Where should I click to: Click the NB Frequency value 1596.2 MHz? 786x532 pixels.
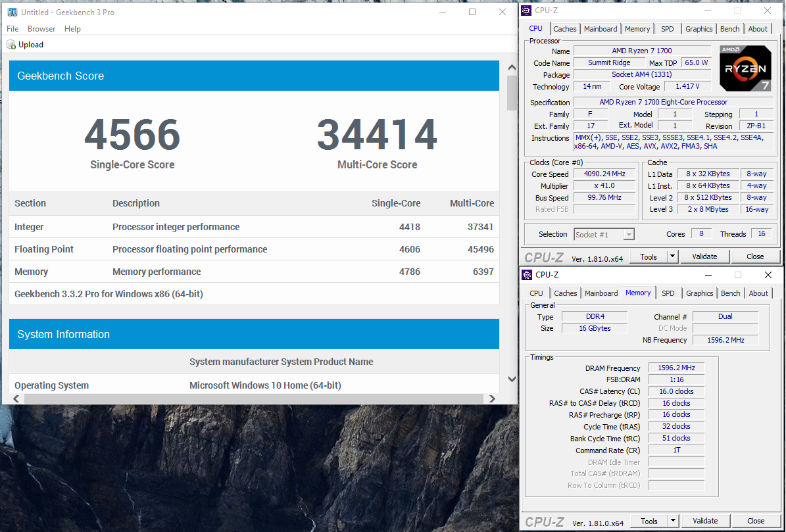coord(725,340)
